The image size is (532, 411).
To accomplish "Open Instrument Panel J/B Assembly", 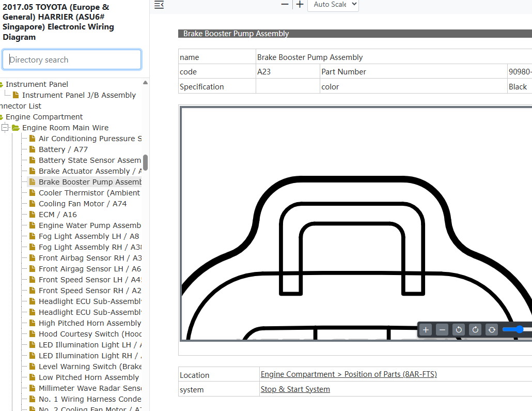I will coord(79,95).
